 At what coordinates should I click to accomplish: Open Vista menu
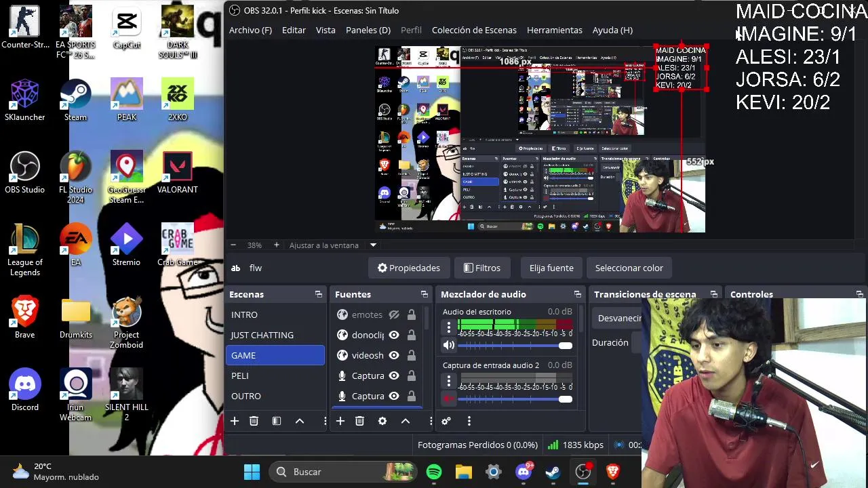point(325,30)
